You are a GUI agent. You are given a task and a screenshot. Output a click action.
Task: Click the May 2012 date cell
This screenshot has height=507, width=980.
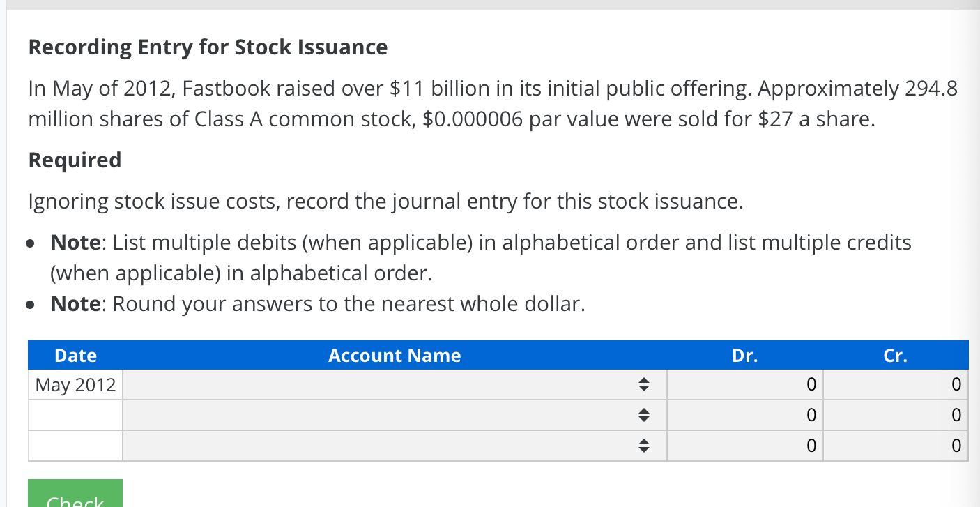pyautogui.click(x=75, y=384)
